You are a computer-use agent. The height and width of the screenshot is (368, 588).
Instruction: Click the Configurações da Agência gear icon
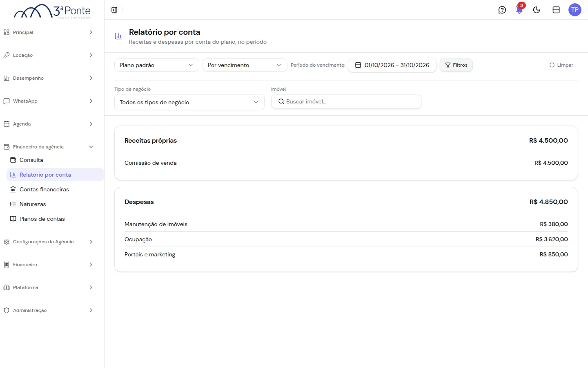pos(7,242)
